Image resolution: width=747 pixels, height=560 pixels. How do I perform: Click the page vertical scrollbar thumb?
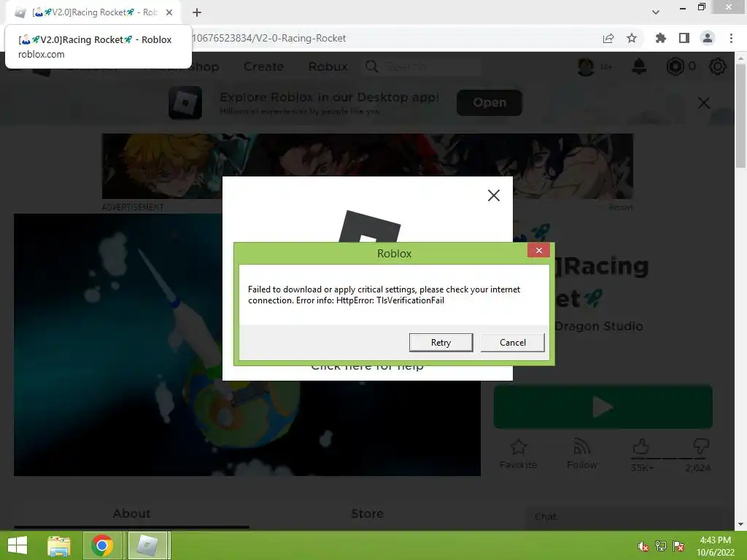[x=740, y=115]
